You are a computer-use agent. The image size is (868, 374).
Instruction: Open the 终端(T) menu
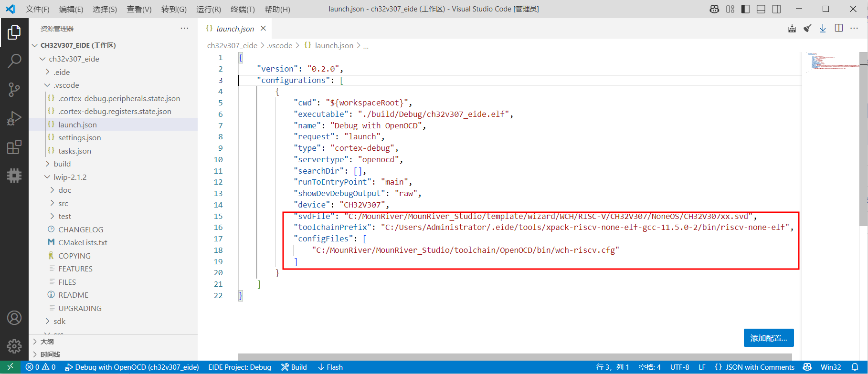(243, 9)
